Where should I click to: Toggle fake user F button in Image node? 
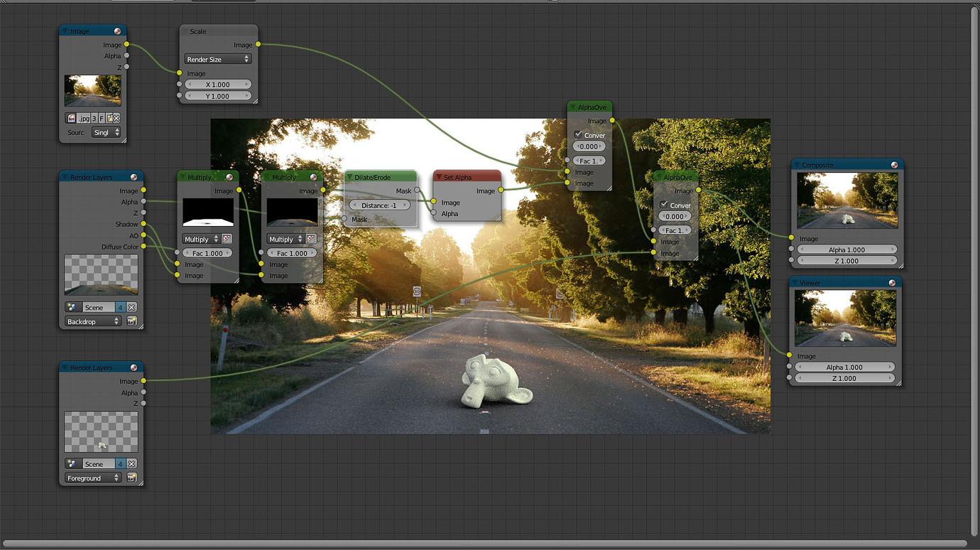pos(102,118)
